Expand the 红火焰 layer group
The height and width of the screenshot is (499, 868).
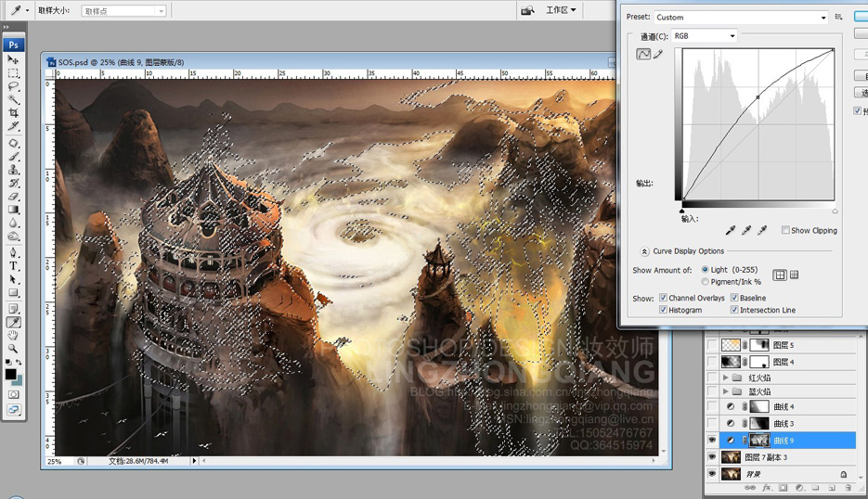pyautogui.click(x=725, y=377)
